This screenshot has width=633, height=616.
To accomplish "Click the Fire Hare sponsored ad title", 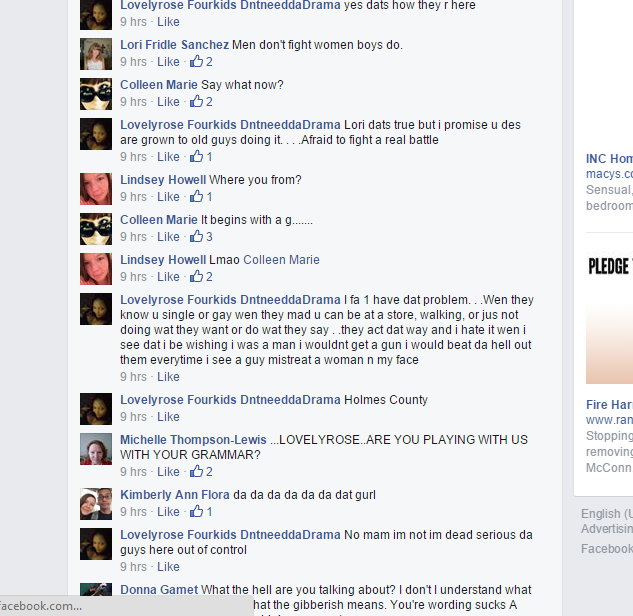I will [609, 404].
